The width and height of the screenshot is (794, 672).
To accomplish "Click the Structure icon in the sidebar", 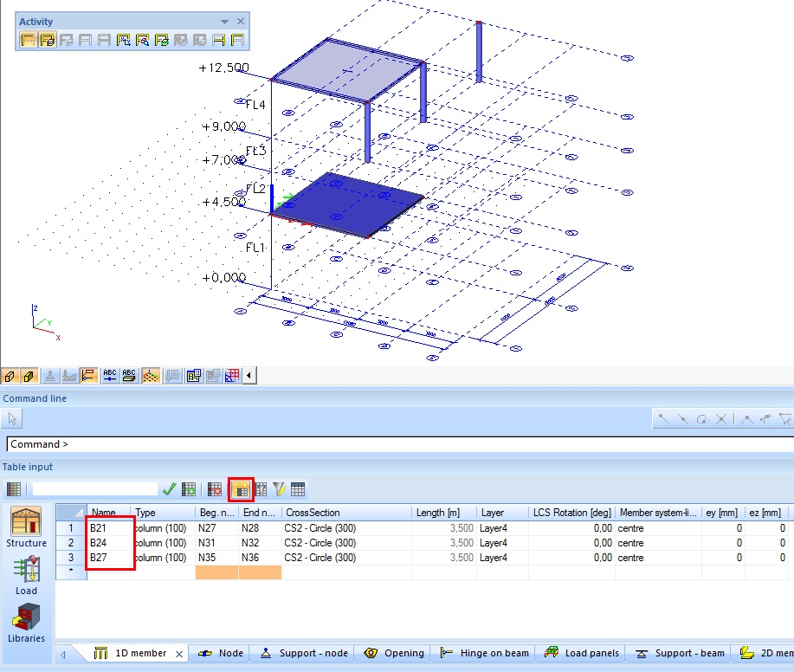I will click(26, 527).
